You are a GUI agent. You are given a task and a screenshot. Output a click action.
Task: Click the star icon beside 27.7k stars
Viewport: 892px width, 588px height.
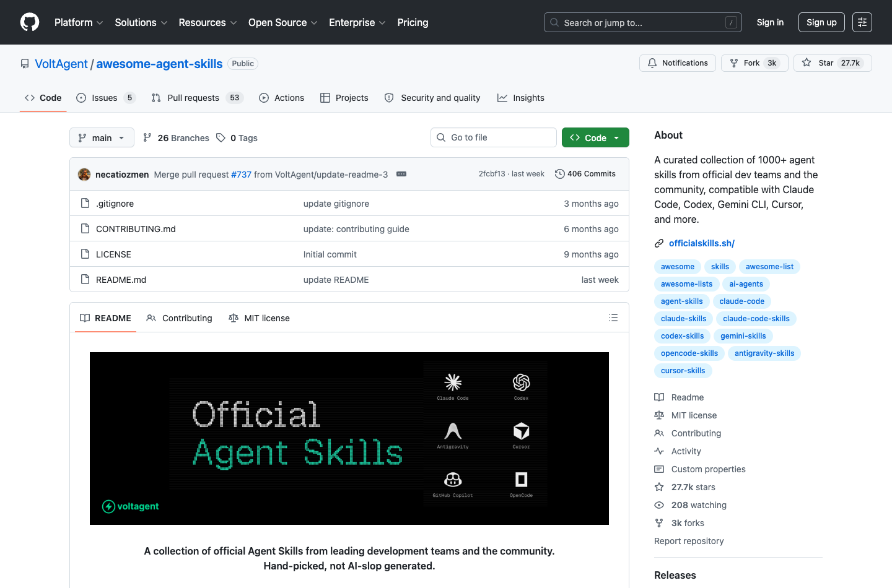659,487
